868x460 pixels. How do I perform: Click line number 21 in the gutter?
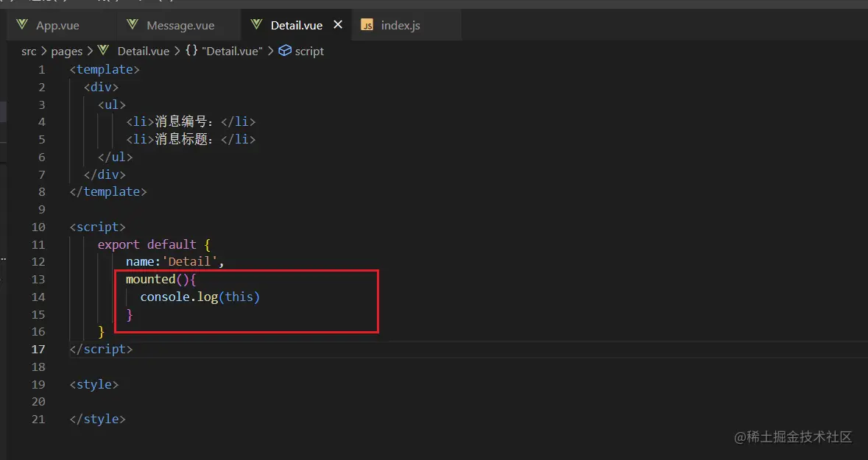point(38,419)
